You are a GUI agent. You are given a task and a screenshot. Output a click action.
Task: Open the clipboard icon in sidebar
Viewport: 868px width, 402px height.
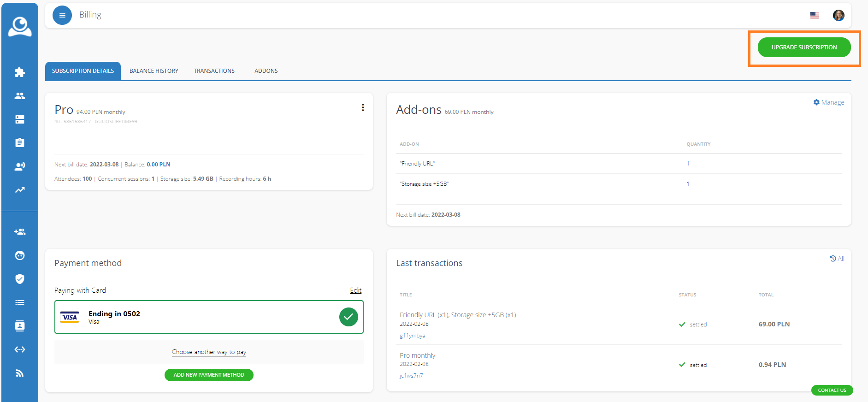[20, 143]
